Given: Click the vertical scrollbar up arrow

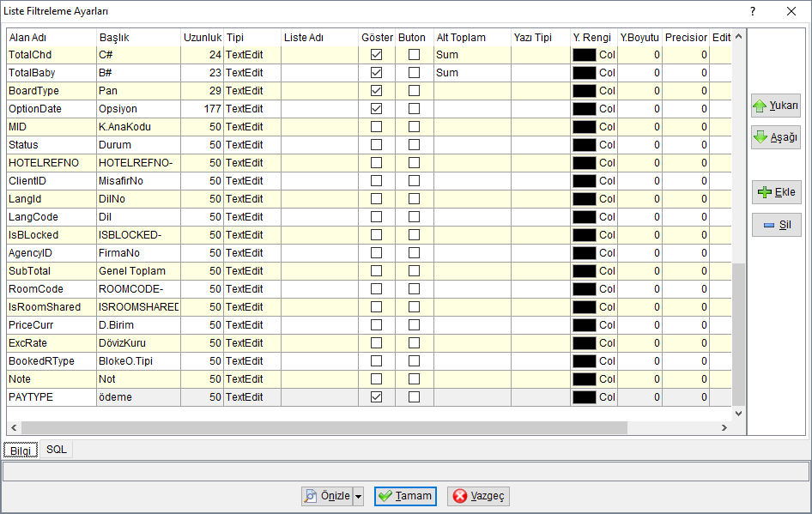Looking at the screenshot, I should 738,37.
